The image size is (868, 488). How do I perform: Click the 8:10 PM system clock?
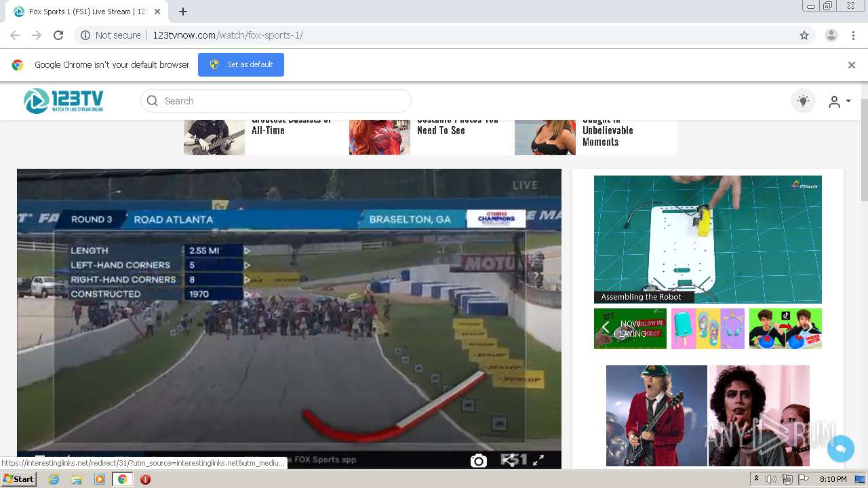pos(833,479)
